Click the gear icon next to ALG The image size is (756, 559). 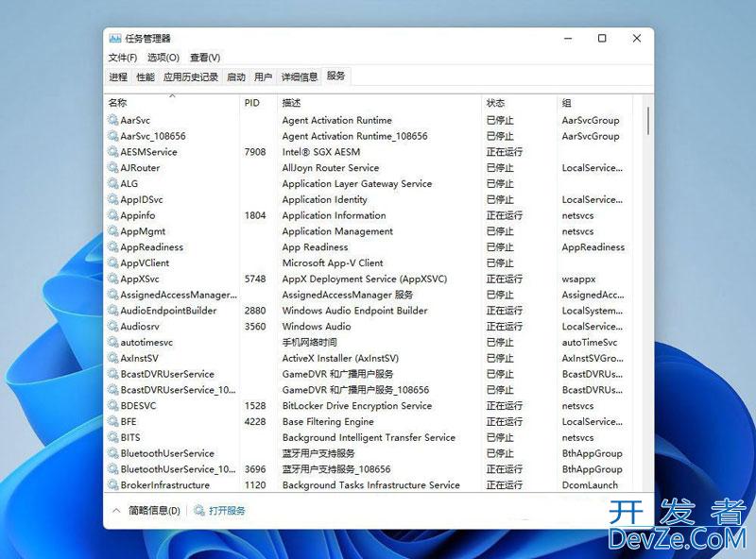112,183
